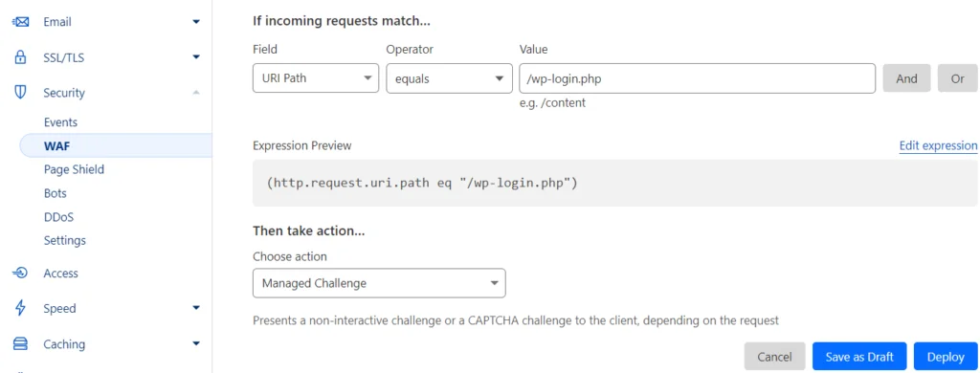Expand the SSL/TLS section arrow
Image resolution: width=980 pixels, height=373 pixels.
pyautogui.click(x=196, y=57)
